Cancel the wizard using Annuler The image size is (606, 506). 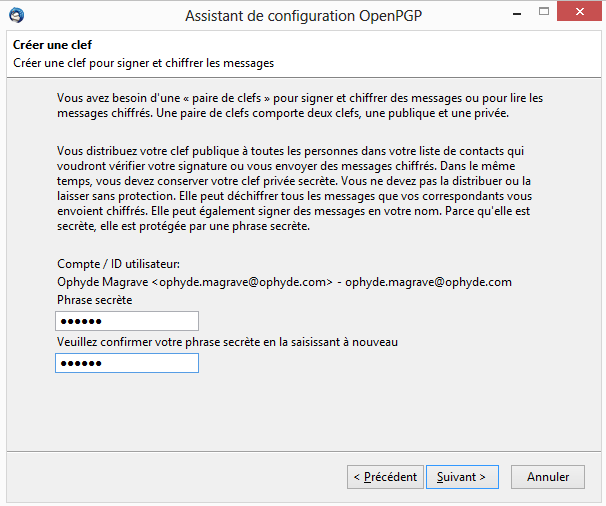tap(548, 477)
